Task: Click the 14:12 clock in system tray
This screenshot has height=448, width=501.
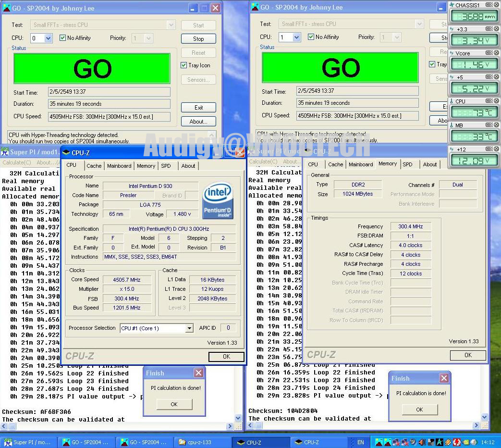Action: click(488, 442)
